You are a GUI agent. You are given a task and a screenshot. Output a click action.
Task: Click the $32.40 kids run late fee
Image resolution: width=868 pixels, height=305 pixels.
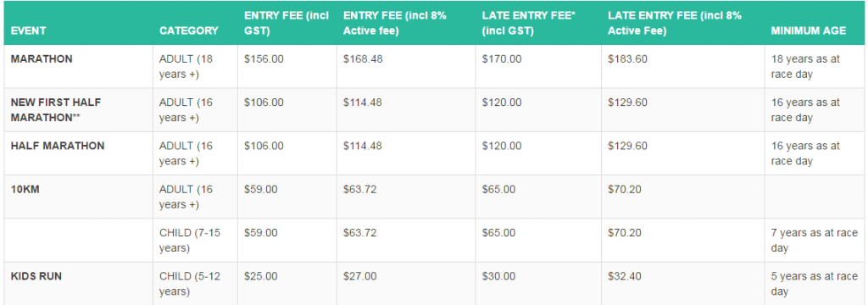tap(625, 276)
